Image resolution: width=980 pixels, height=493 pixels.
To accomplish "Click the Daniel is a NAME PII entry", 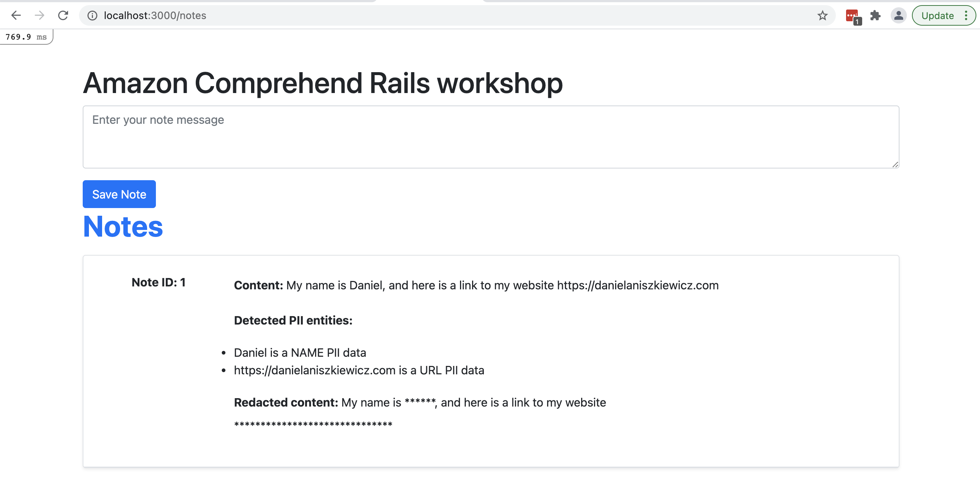I will tap(300, 353).
